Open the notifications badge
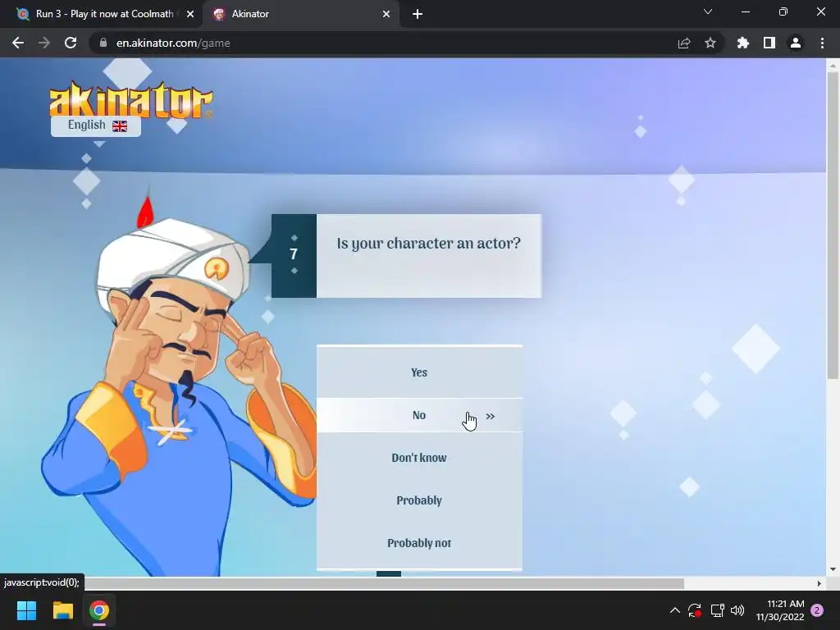Screen dimensions: 840x630 coord(817,610)
